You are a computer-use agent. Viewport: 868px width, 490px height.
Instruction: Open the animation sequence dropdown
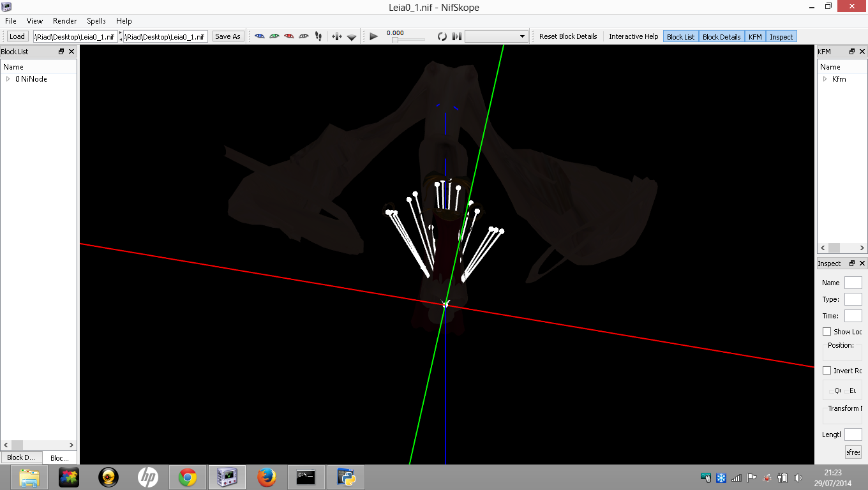click(497, 36)
